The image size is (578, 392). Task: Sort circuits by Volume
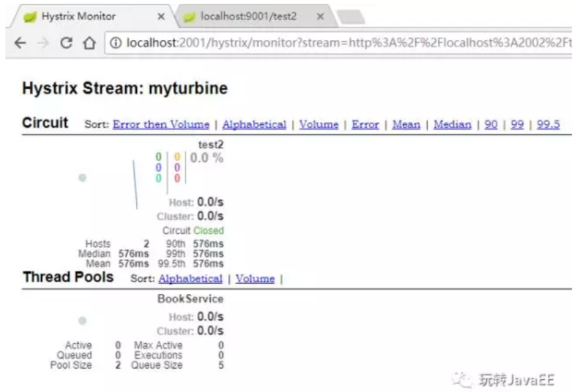319,124
